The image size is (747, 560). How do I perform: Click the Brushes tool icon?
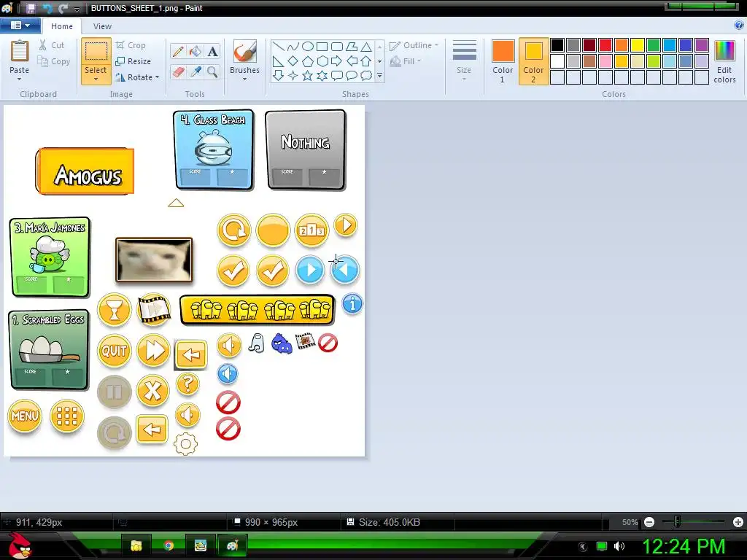point(245,52)
